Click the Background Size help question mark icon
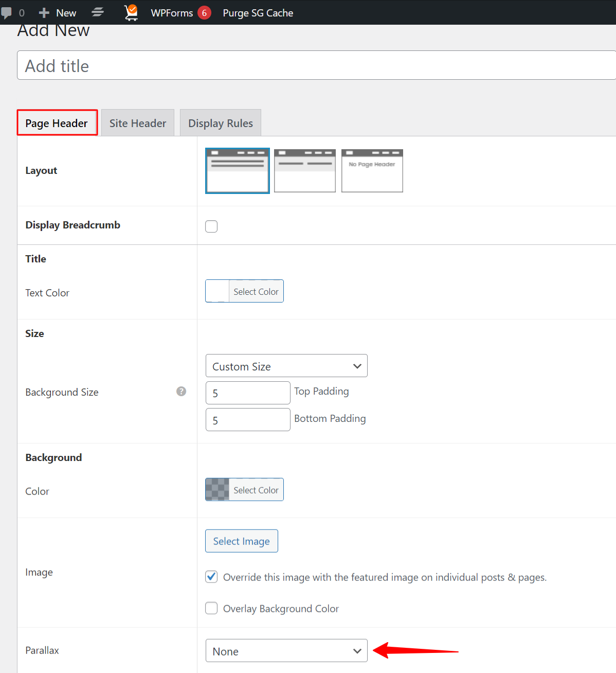The width and height of the screenshot is (616, 673). (x=181, y=392)
